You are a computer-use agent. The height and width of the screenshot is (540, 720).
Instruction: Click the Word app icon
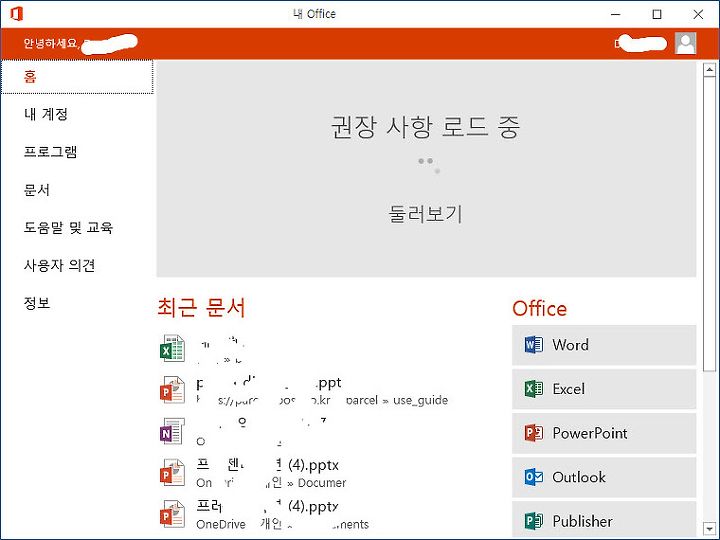[x=534, y=344]
